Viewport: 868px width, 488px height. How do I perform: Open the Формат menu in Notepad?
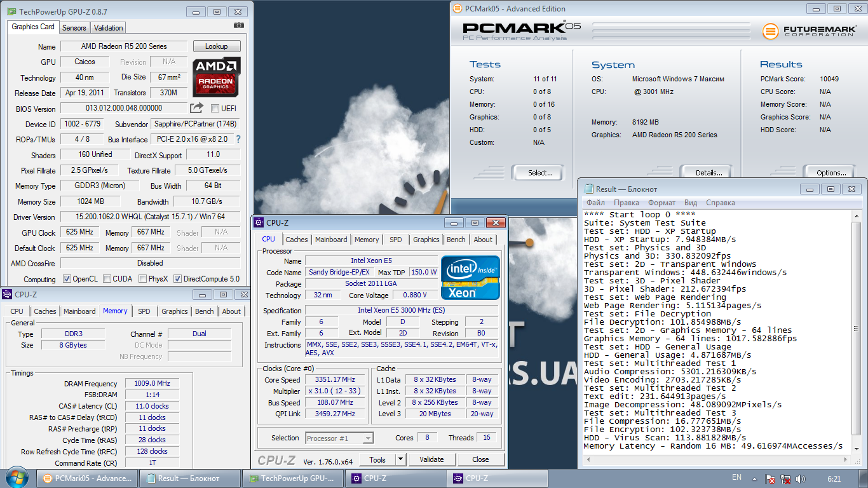point(662,203)
